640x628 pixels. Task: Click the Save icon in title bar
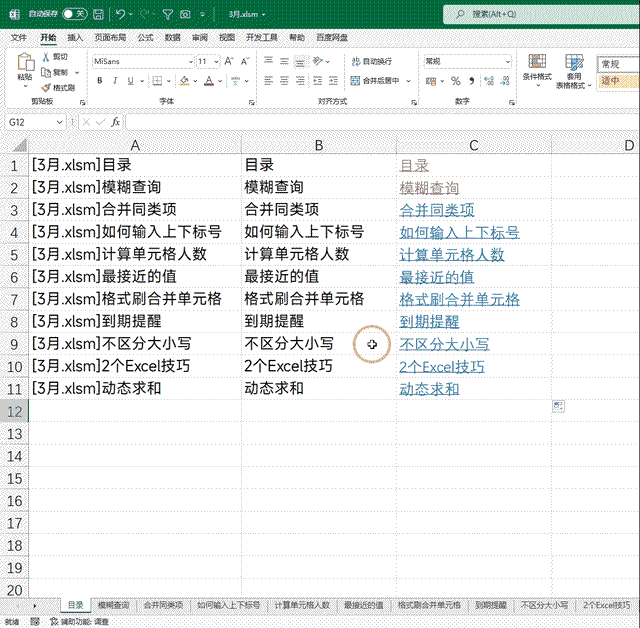point(98,14)
